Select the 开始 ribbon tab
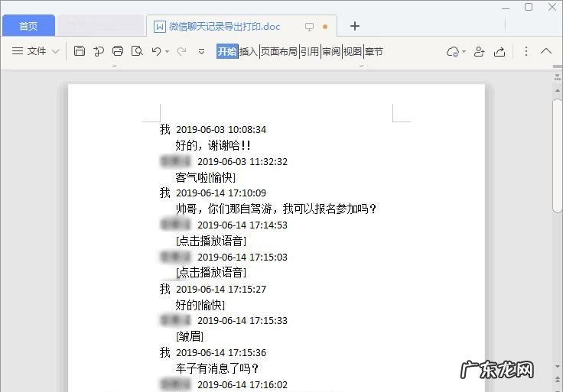This screenshot has height=392, width=563. coord(227,51)
